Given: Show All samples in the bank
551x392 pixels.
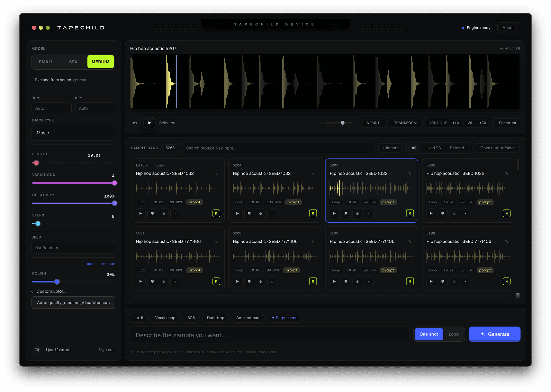Looking at the screenshot, I should pyautogui.click(x=414, y=148).
